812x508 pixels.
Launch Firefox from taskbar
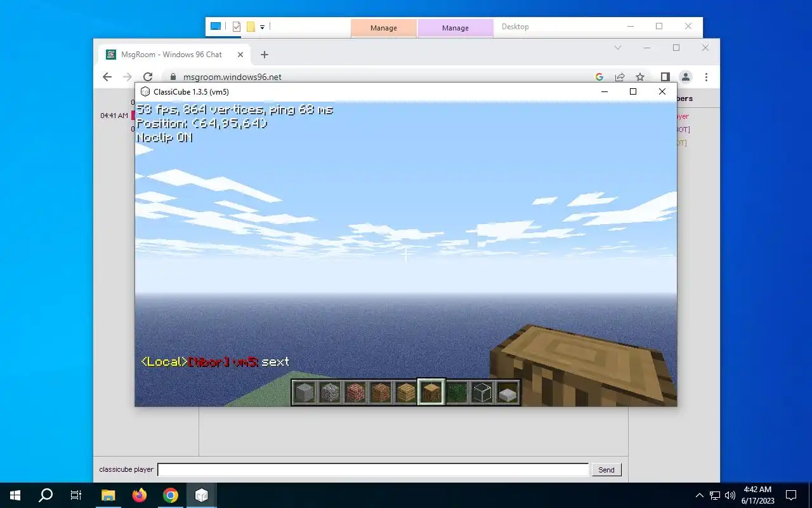point(140,495)
